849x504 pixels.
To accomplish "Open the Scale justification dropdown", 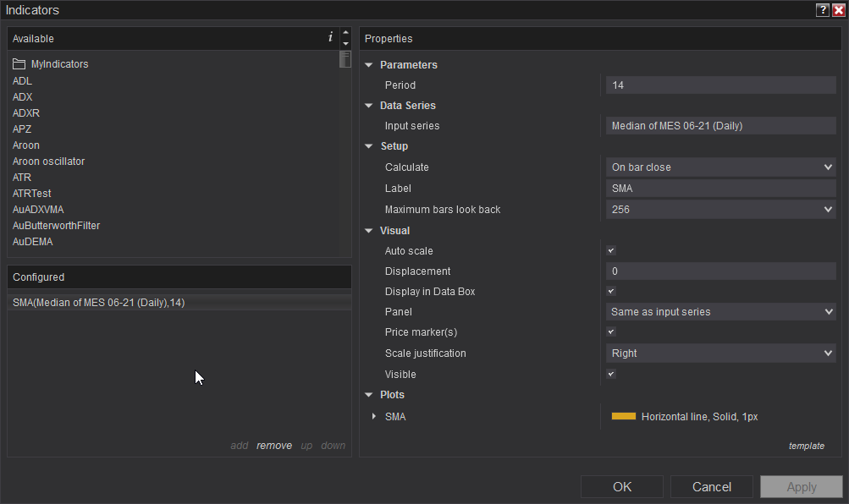I will (720, 353).
